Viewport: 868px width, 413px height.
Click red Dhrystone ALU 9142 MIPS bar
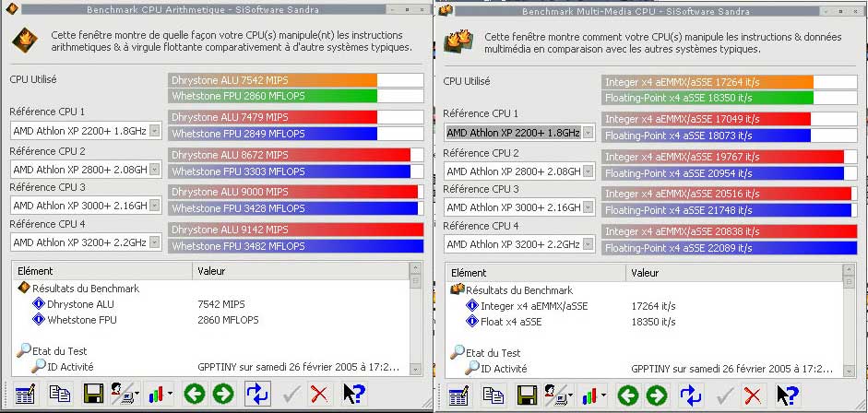[295, 230]
